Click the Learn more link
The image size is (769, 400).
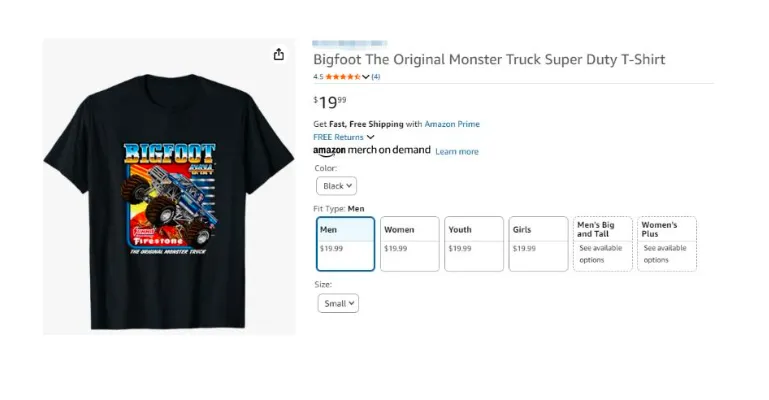coord(457,152)
